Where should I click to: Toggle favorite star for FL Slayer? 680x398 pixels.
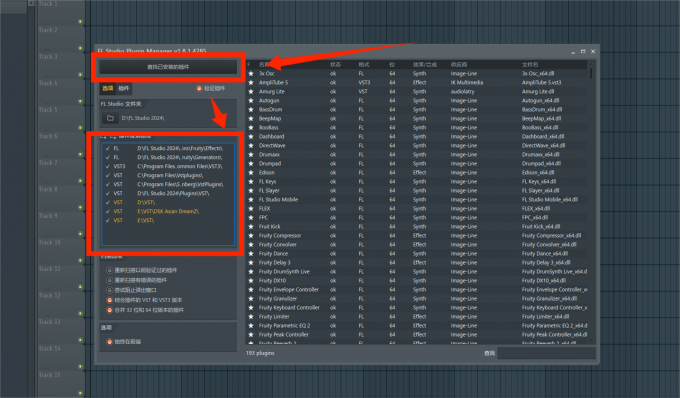[251, 190]
